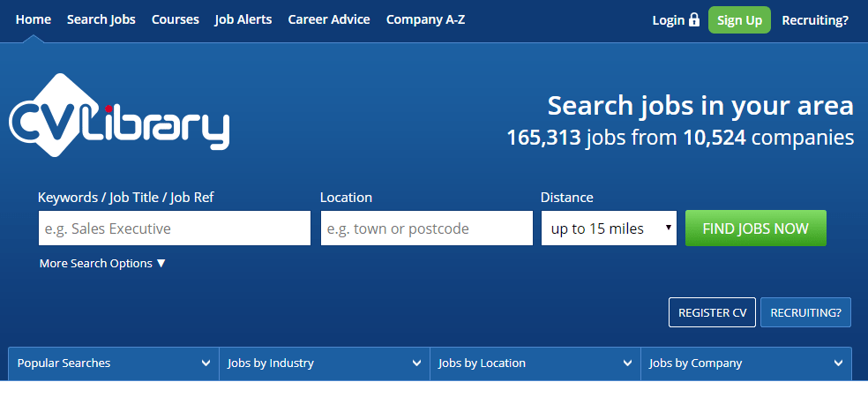Image resolution: width=868 pixels, height=397 pixels.
Task: Expand the Popular Searches dropdown
Action: (114, 363)
